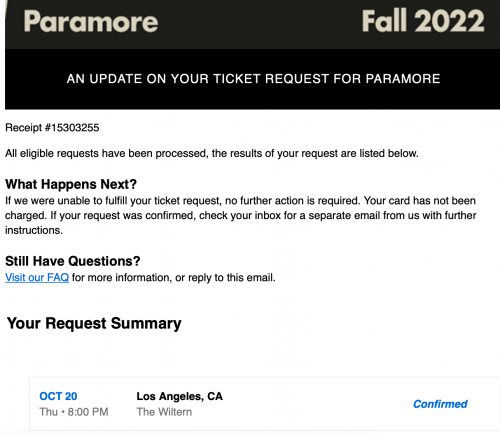Click 'for more information' text after FAQ
This screenshot has width=500, height=435.
[121, 277]
